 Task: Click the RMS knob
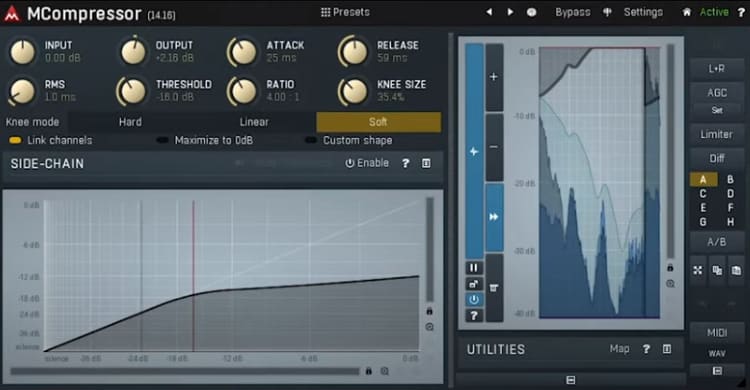pyautogui.click(x=22, y=91)
